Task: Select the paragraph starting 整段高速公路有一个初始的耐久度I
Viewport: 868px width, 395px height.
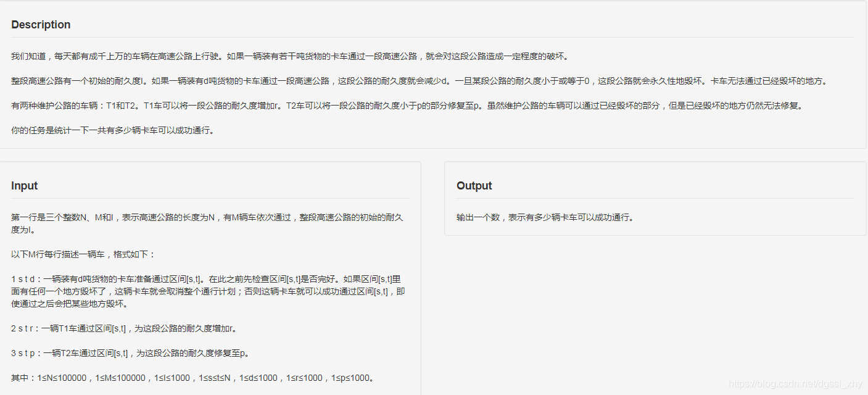Action: point(419,81)
